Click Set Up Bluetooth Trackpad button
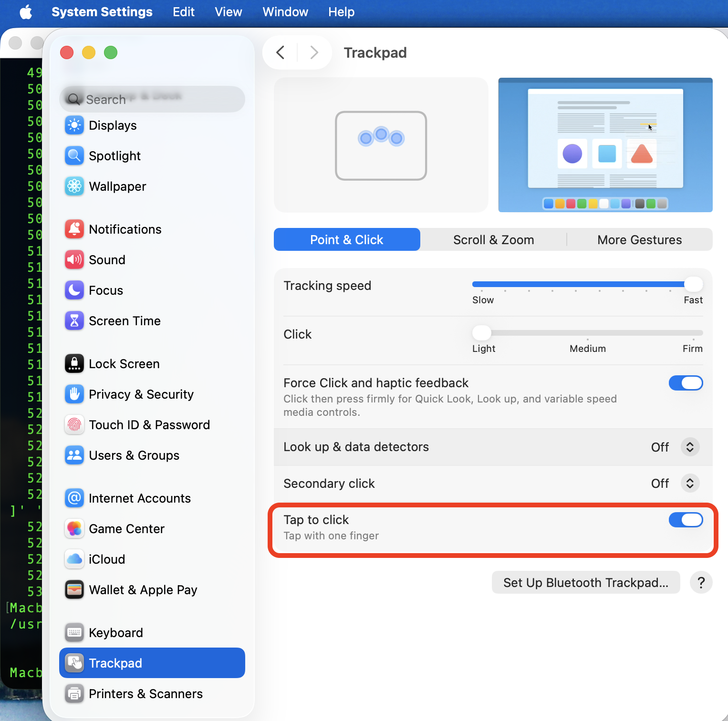Image resolution: width=728 pixels, height=721 pixels. coord(586,583)
